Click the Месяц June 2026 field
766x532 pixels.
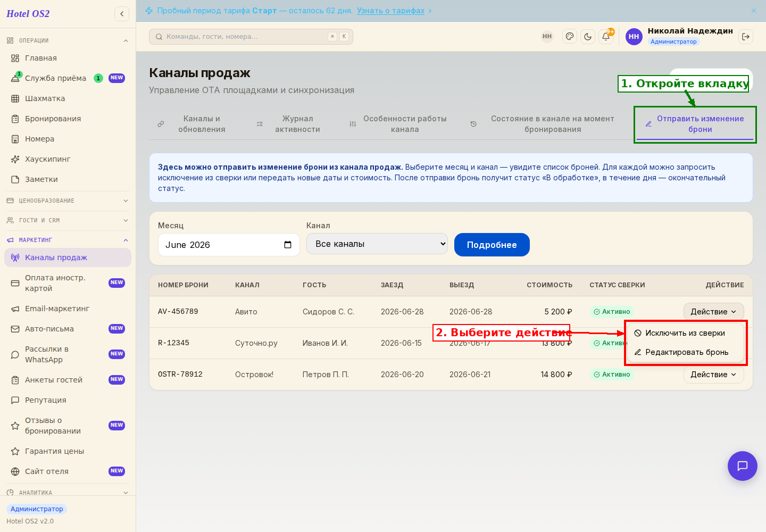(229, 245)
